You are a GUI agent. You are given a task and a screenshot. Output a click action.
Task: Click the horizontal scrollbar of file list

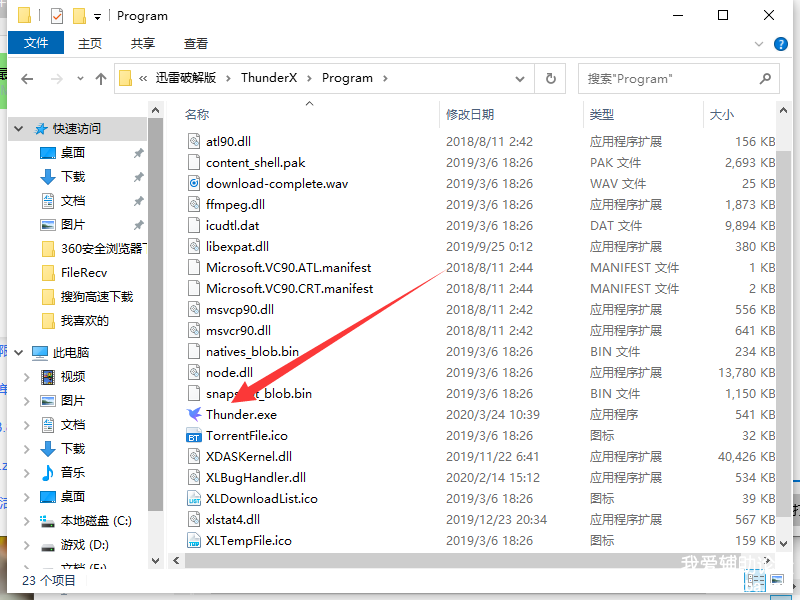tap(471, 561)
